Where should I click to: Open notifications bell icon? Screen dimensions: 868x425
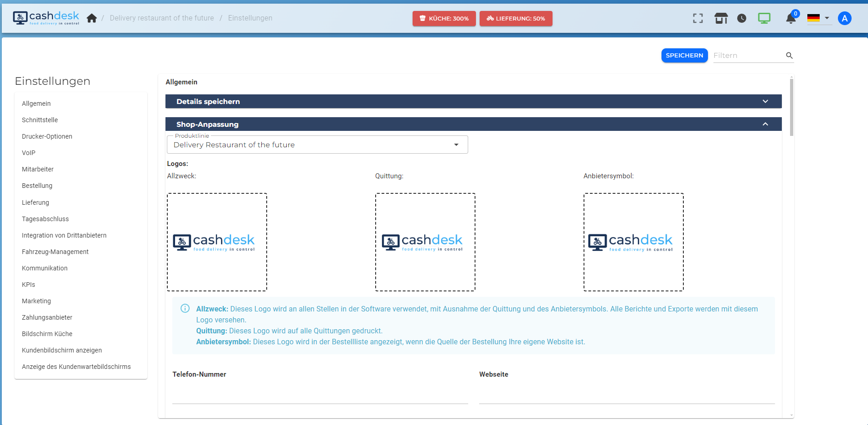(x=791, y=18)
